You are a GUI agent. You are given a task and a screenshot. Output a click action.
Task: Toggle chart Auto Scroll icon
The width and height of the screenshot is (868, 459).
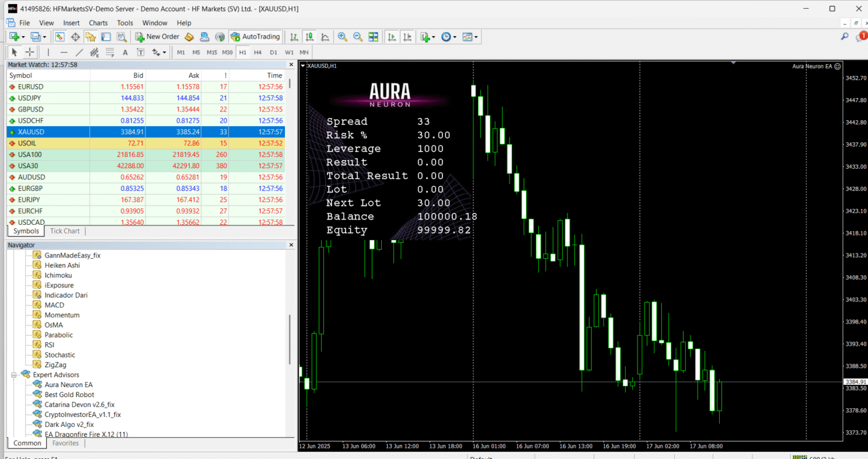tap(392, 37)
